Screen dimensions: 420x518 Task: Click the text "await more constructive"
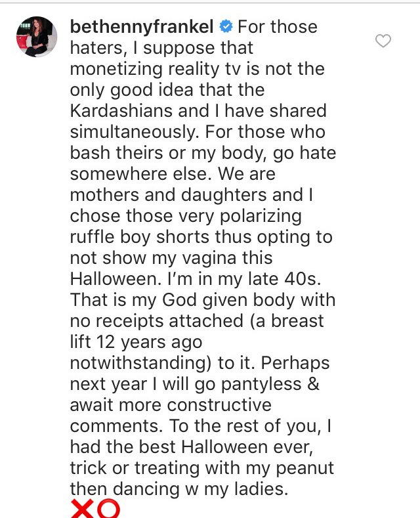coord(171,405)
